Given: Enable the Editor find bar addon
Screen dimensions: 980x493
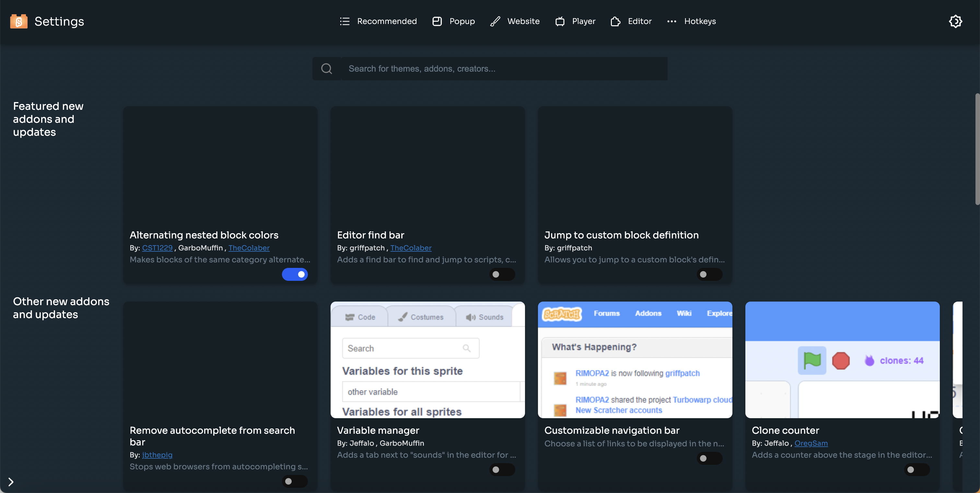Looking at the screenshot, I should pyautogui.click(x=502, y=274).
